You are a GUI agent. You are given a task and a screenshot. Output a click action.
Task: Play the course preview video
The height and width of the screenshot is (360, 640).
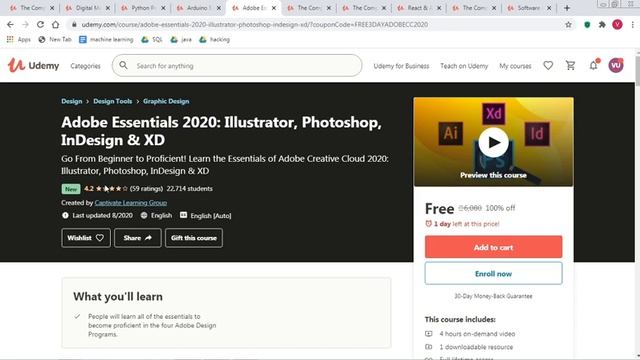[x=493, y=142]
